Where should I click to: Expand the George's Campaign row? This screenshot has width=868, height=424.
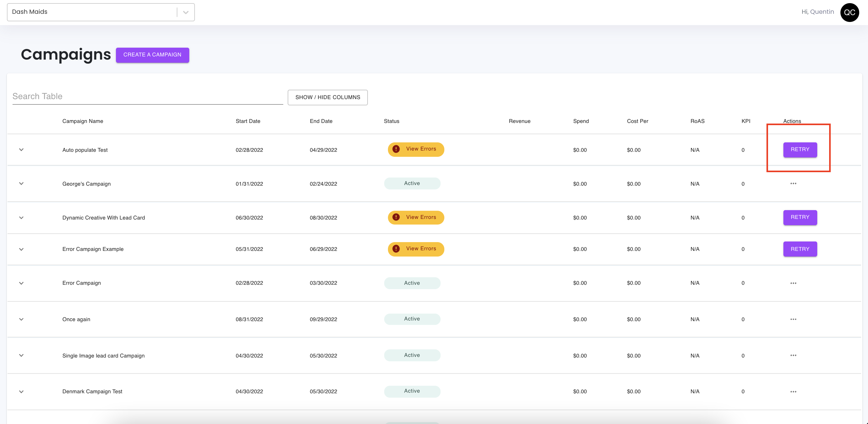pyautogui.click(x=21, y=183)
